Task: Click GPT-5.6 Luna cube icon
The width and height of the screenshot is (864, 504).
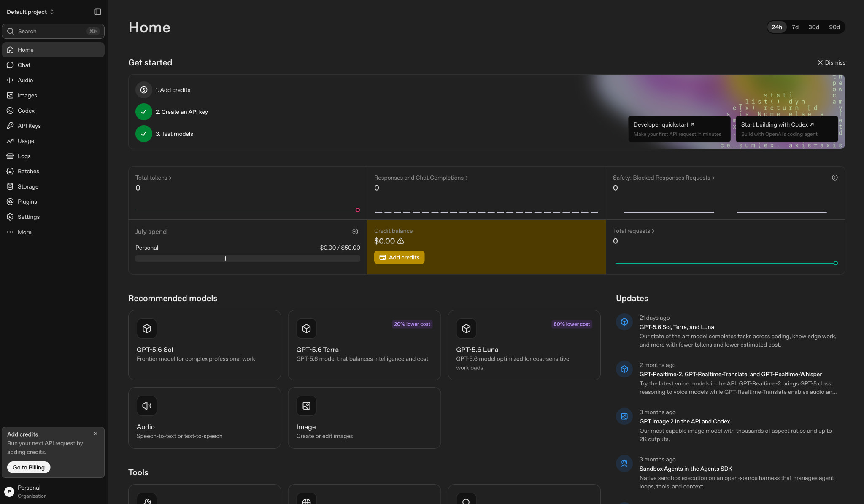Action: click(466, 329)
